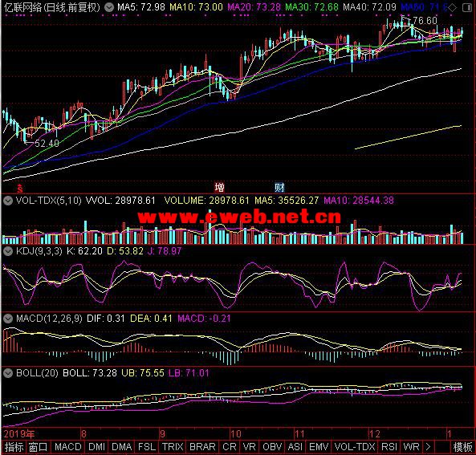This screenshot has width=476, height=455.
Task: Expand the main chart indicator dropdown arrow
Action: coord(109,7)
